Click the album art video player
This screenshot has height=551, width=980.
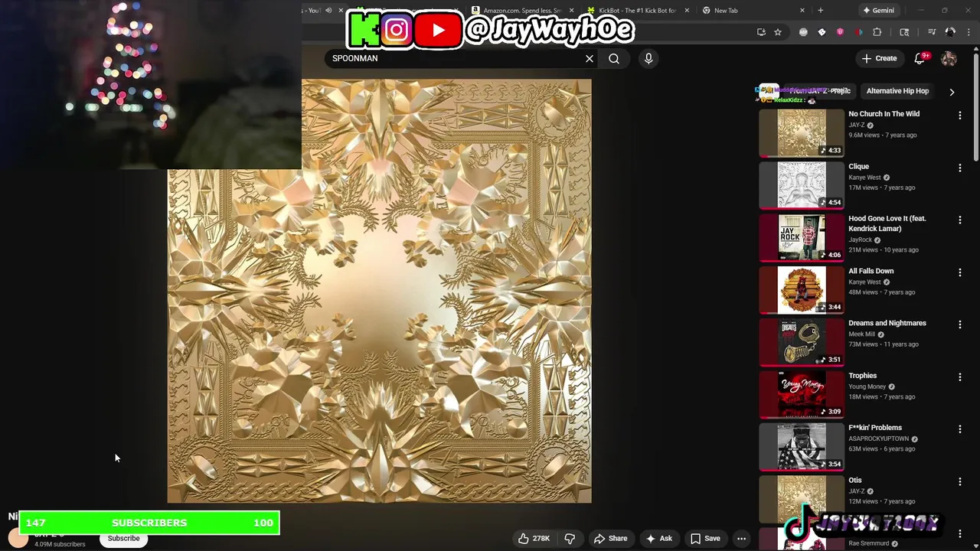[x=379, y=291]
